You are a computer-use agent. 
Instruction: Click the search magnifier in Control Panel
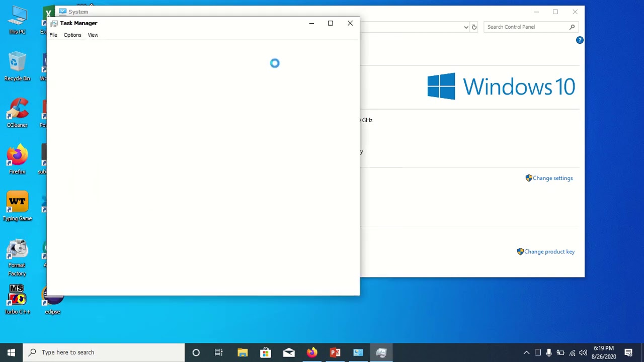click(x=572, y=27)
